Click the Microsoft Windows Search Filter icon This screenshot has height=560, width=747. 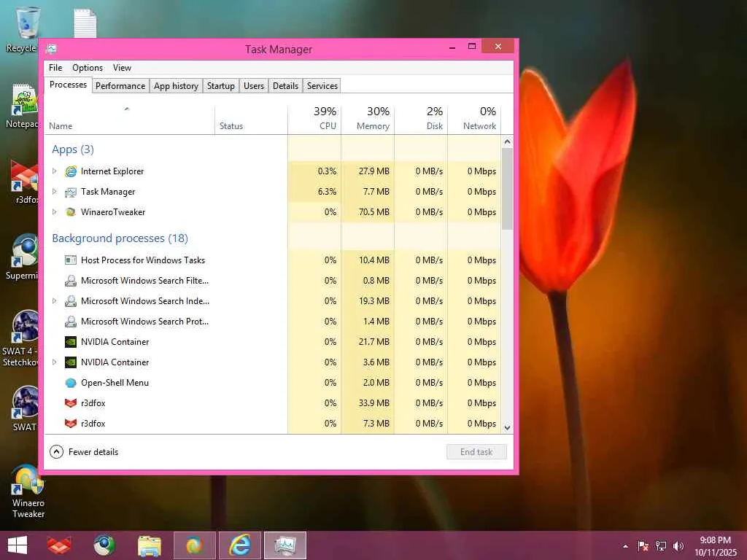click(71, 281)
